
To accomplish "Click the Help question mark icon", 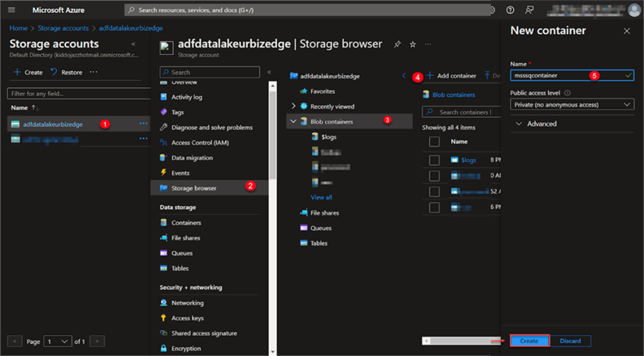I will tap(510, 10).
